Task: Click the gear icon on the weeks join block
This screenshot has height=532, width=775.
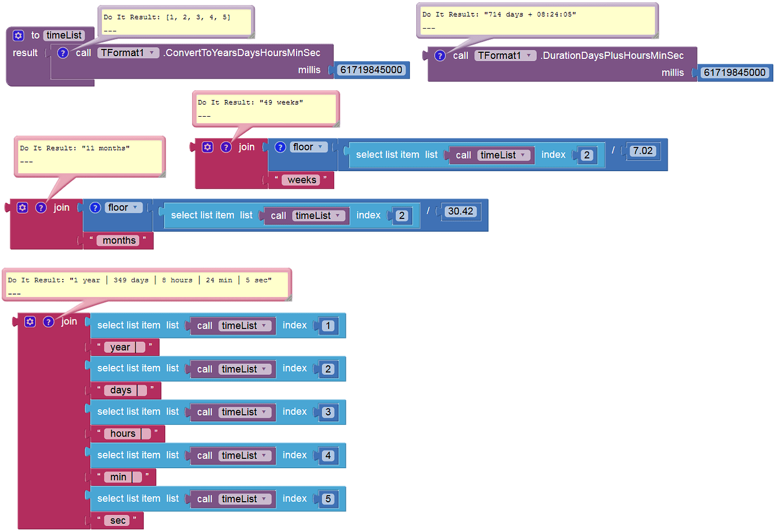Action: [208, 147]
